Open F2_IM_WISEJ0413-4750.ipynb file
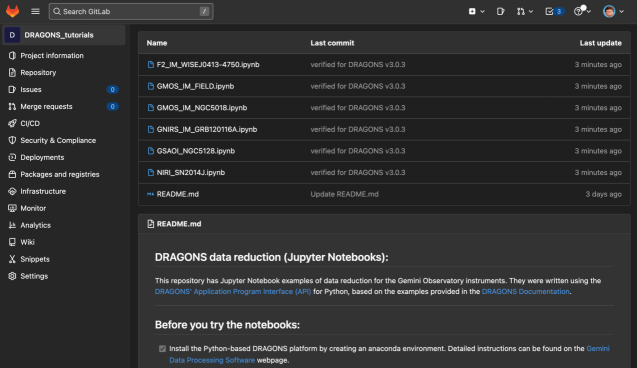 (208, 65)
